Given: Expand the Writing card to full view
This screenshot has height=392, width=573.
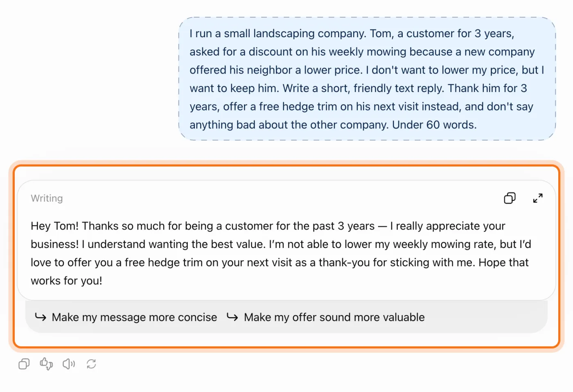Looking at the screenshot, I should coord(538,198).
